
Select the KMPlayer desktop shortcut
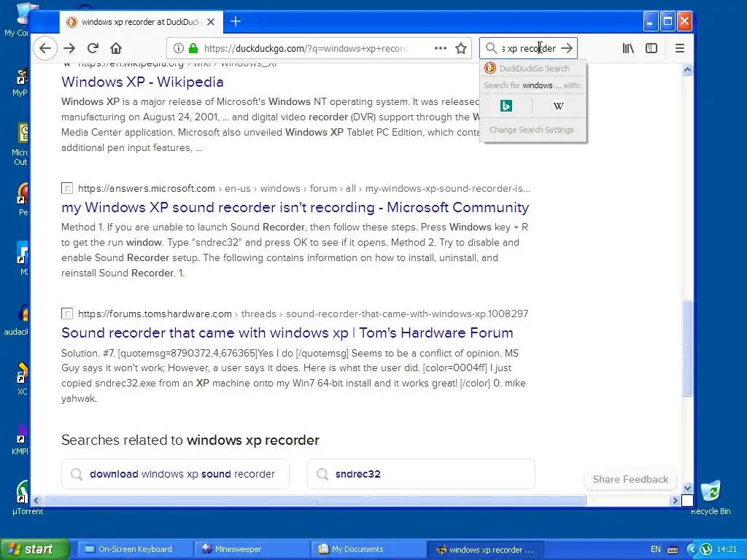click(x=20, y=439)
